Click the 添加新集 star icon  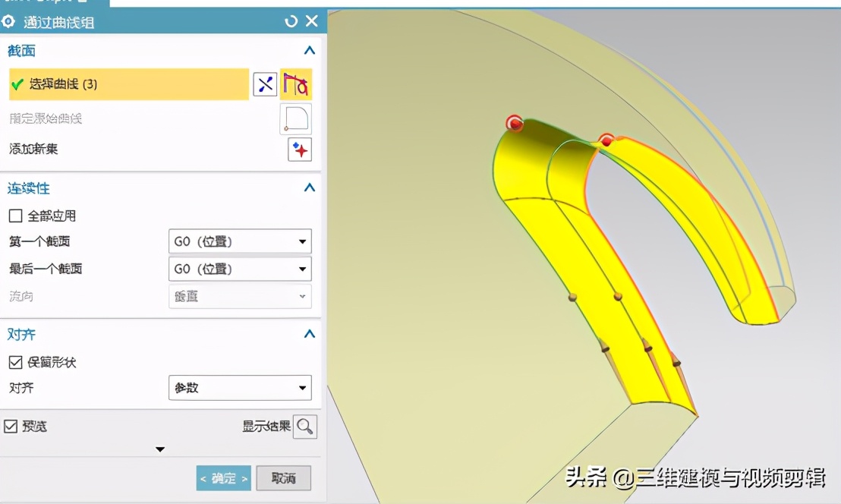299,150
